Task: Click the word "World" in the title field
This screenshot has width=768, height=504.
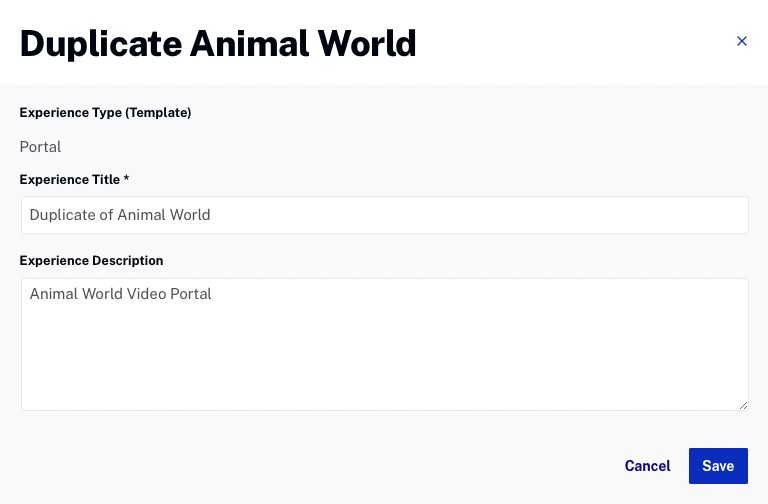Action: pos(189,215)
